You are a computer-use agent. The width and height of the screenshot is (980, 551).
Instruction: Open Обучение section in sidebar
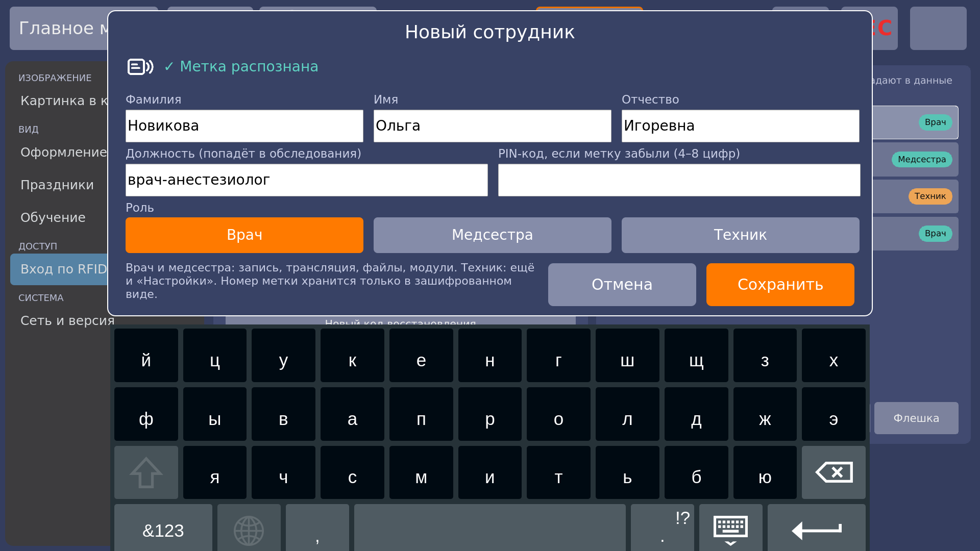tap(59, 217)
